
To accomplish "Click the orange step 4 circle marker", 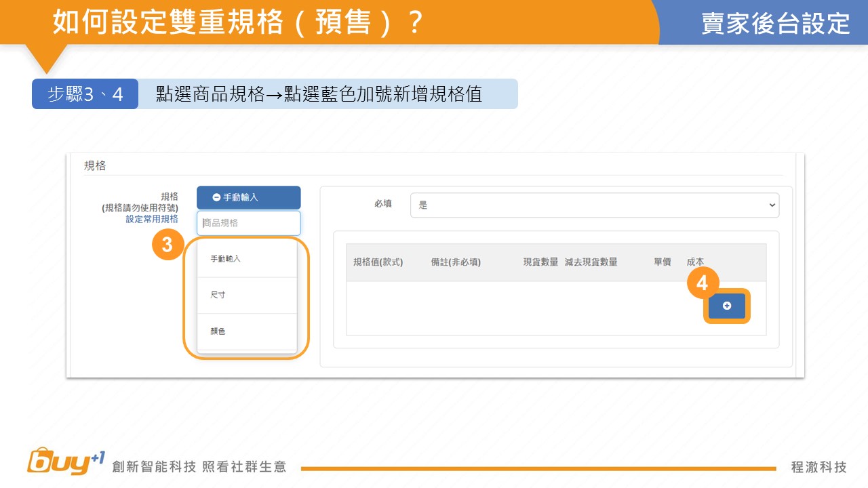I will tap(703, 283).
